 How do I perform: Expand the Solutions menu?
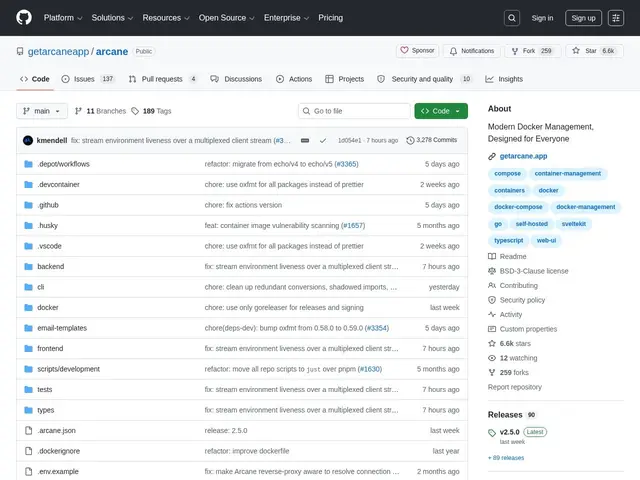[x=112, y=18]
